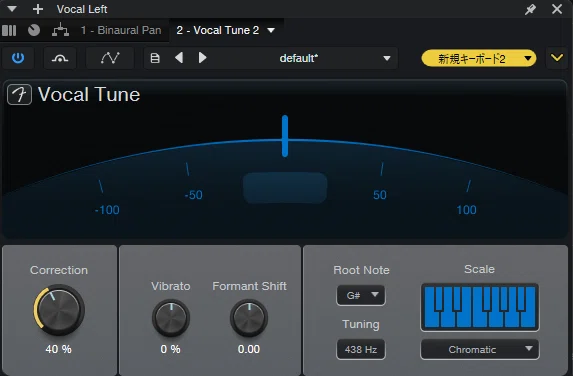This screenshot has height=376, width=573.
Task: Expand the yellow chevron panel
Action: point(557,58)
